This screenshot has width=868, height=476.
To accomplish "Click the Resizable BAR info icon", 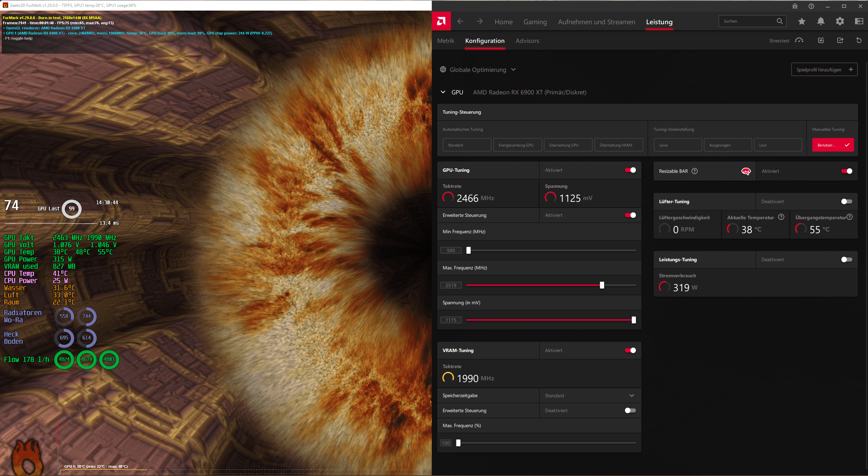I will coord(695,171).
